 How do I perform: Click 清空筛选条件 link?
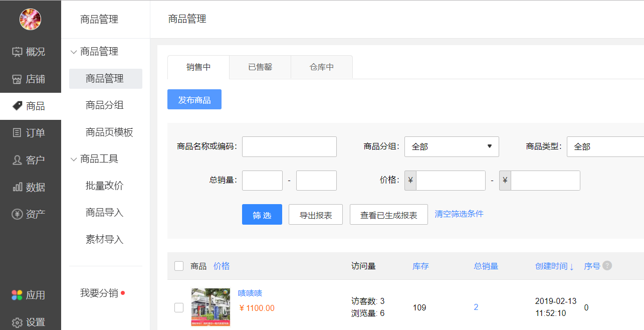click(459, 214)
